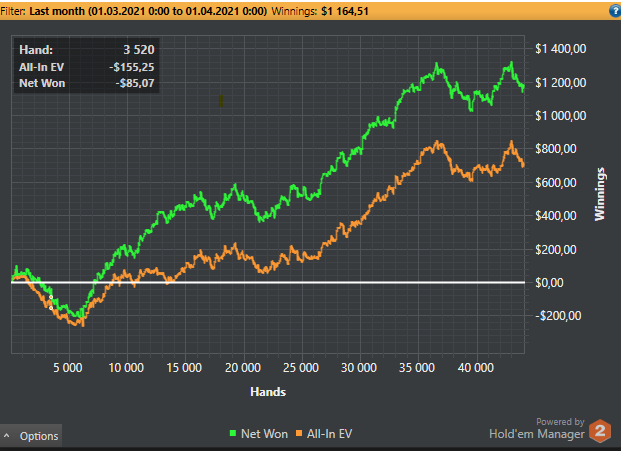Click the $600,00 axis label
Viewport: 621px width, 451px height.
[556, 183]
